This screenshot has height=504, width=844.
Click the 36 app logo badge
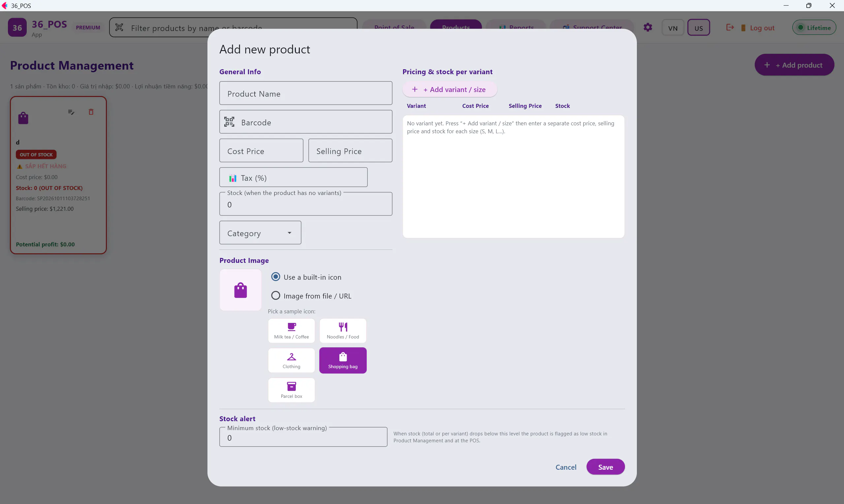point(17,27)
